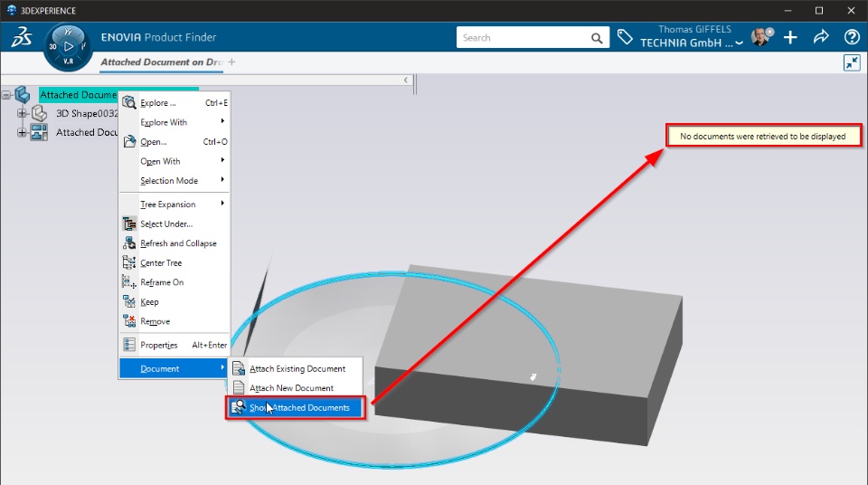This screenshot has height=485, width=868.
Task: Click the gray 3D block in the viewer
Action: pos(529,355)
